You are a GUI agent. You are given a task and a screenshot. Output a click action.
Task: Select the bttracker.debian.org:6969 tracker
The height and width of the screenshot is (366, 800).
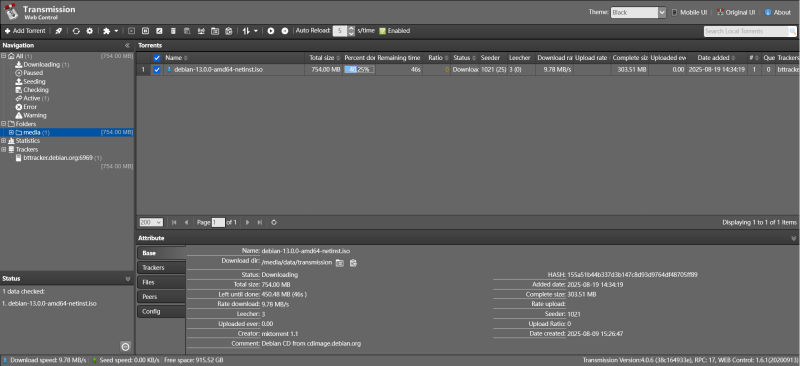click(59, 158)
